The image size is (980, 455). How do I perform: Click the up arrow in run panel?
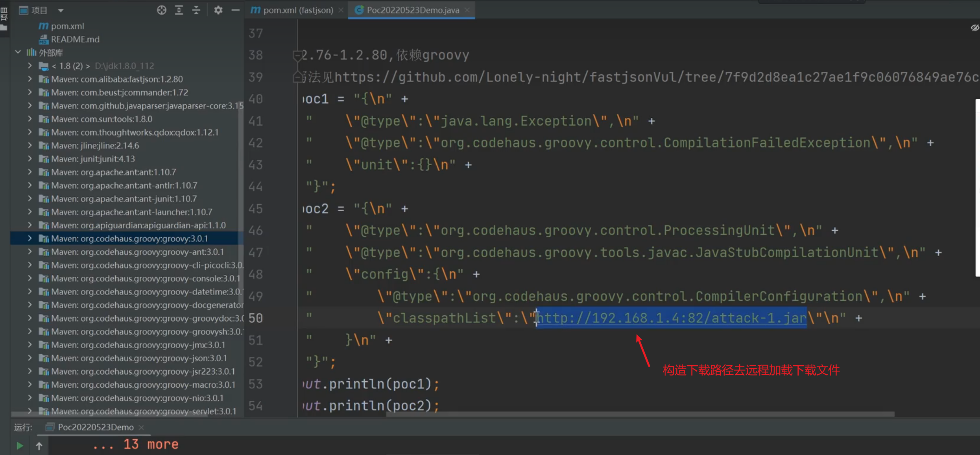[39, 446]
